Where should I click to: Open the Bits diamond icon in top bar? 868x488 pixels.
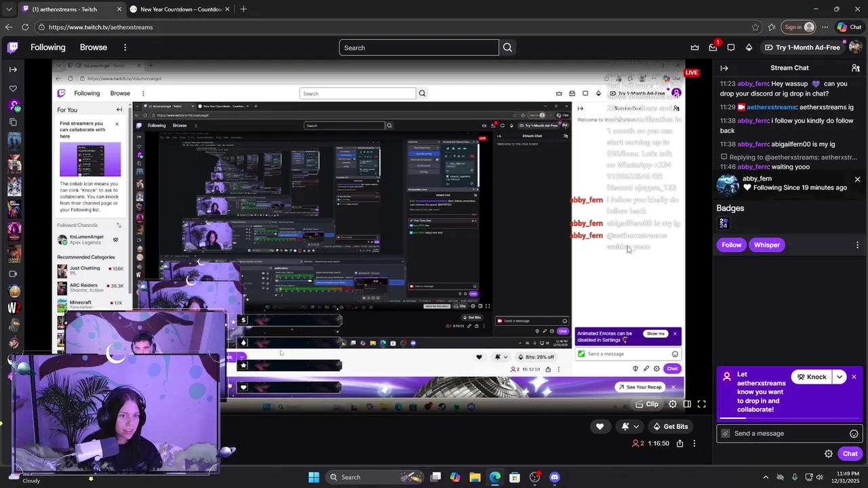tap(749, 47)
